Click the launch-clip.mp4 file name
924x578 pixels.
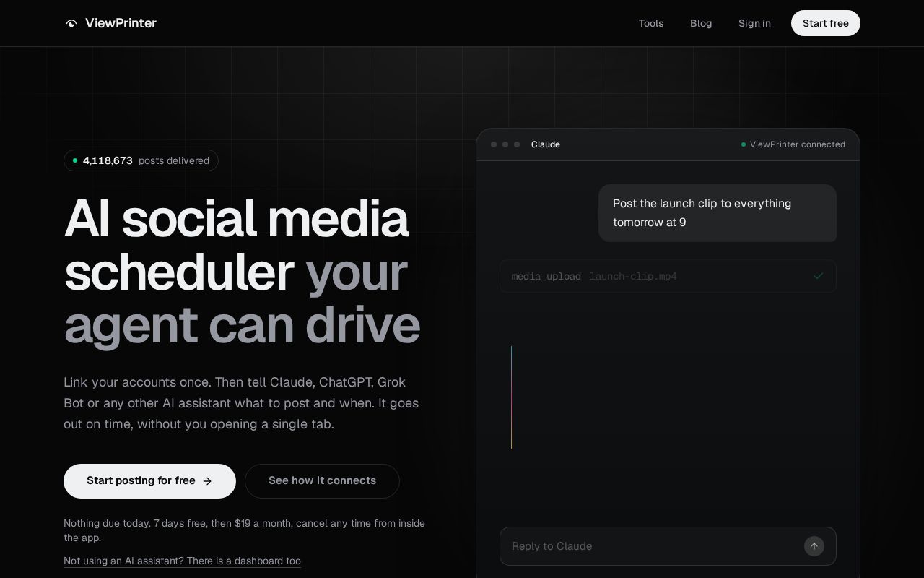tap(633, 277)
